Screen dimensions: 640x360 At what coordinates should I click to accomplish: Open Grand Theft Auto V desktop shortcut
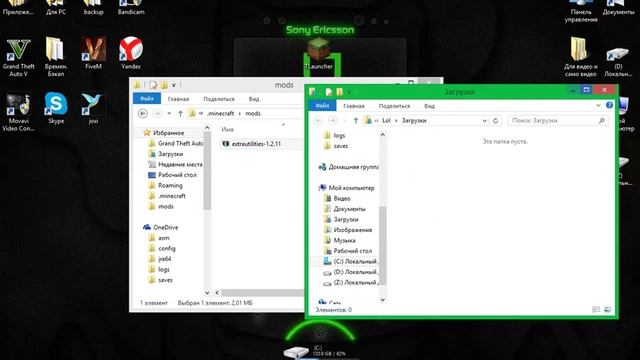pos(18,57)
